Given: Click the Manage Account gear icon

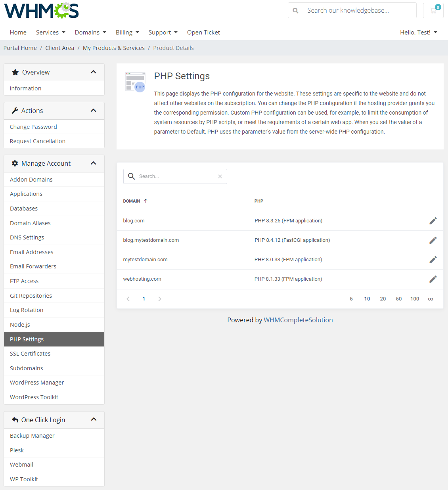Looking at the screenshot, I should tap(15, 163).
